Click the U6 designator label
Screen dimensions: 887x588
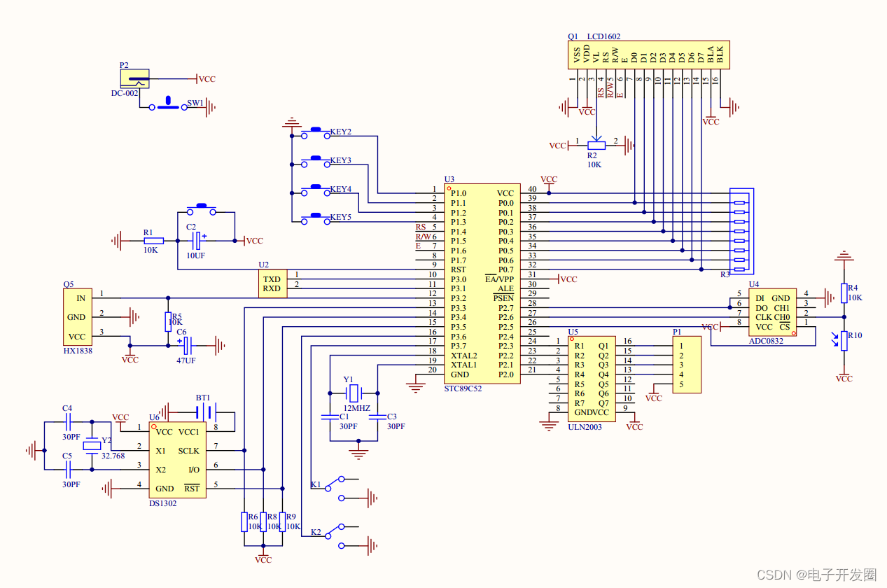coord(154,417)
